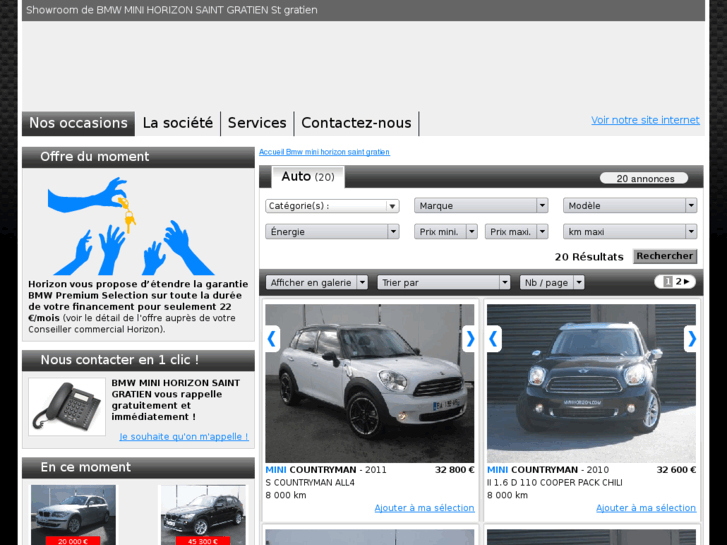Open the Prix mini. dropdown
The width and height of the screenshot is (727, 545).
click(x=446, y=231)
